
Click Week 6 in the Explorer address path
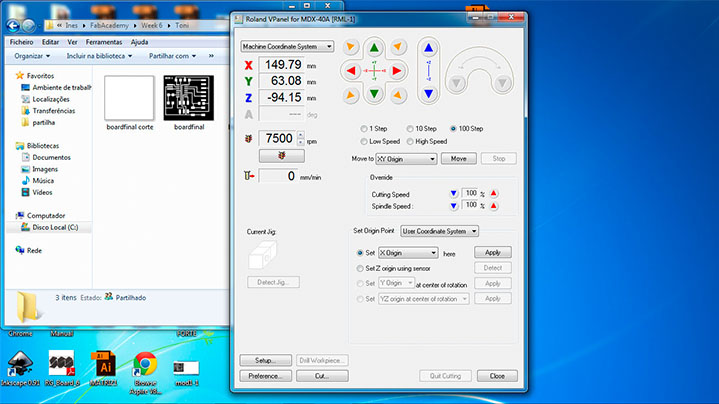pos(152,26)
